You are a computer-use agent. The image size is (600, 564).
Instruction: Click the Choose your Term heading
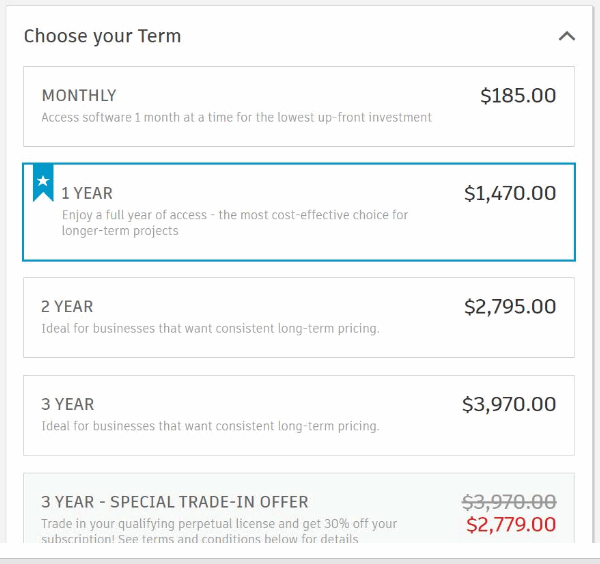[x=102, y=36]
